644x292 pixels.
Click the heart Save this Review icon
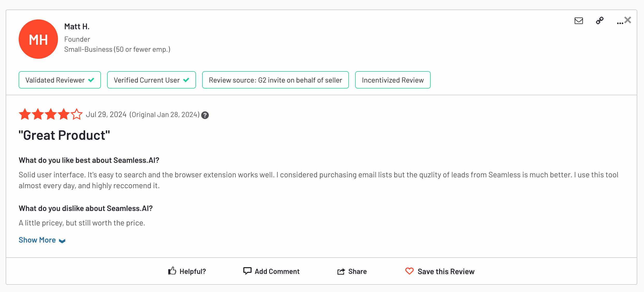coord(409,271)
